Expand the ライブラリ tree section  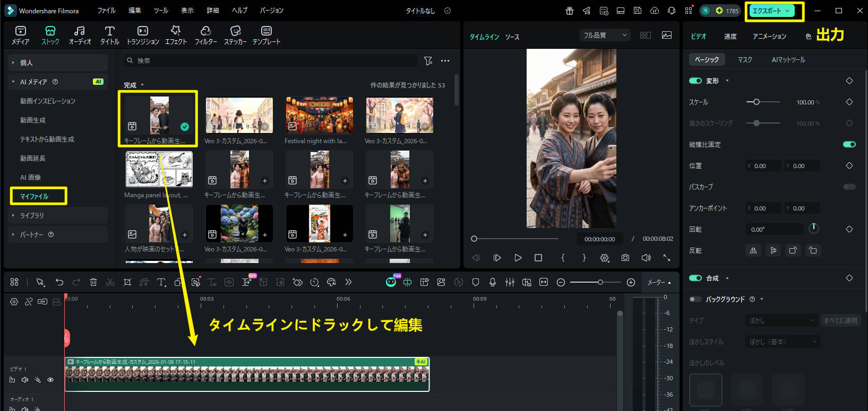13,215
